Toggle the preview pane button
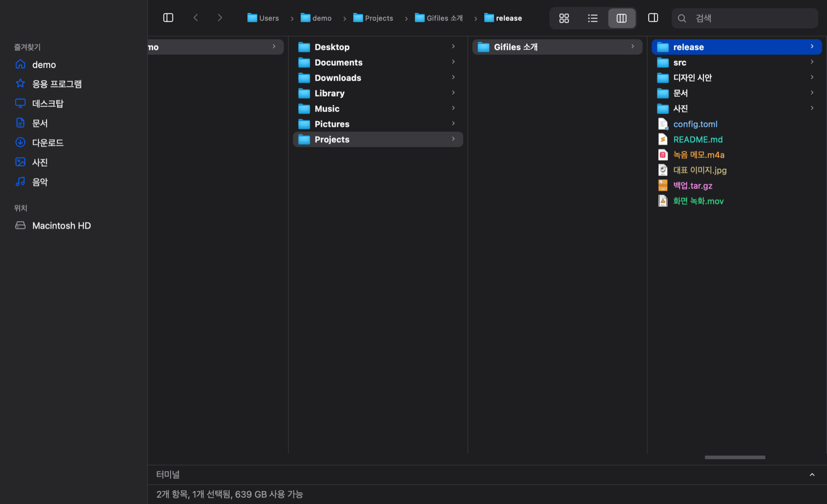Viewport: 827px width, 504px height. [653, 18]
